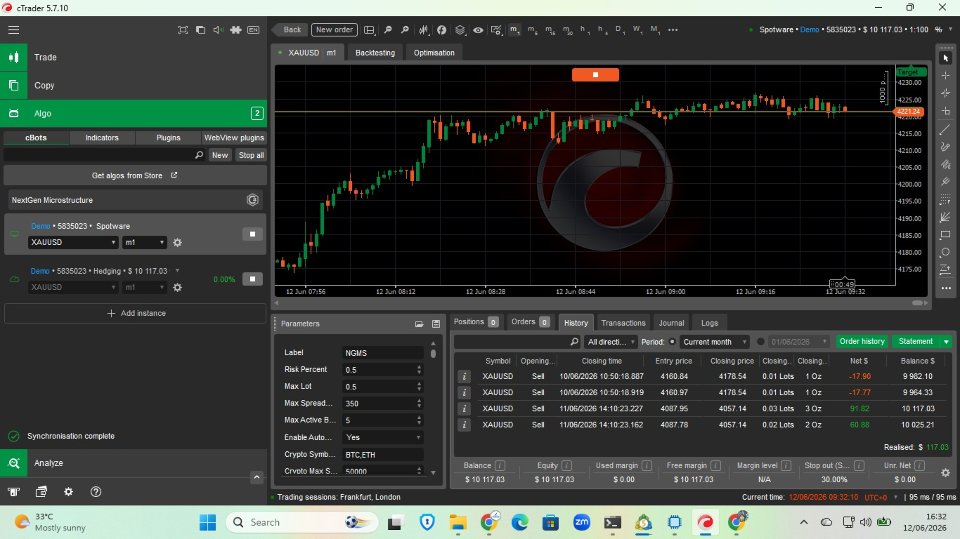
Task: Open Analyze section icon
Action: click(x=13, y=463)
